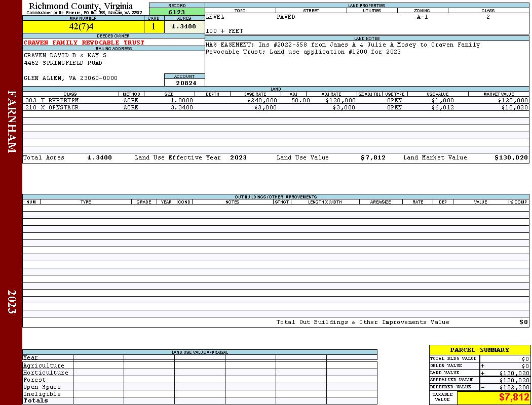Click mailing name CRAVEN DAVID B & KAY S
Image resolution: width=532 pixels, height=405 pixels.
click(65, 55)
